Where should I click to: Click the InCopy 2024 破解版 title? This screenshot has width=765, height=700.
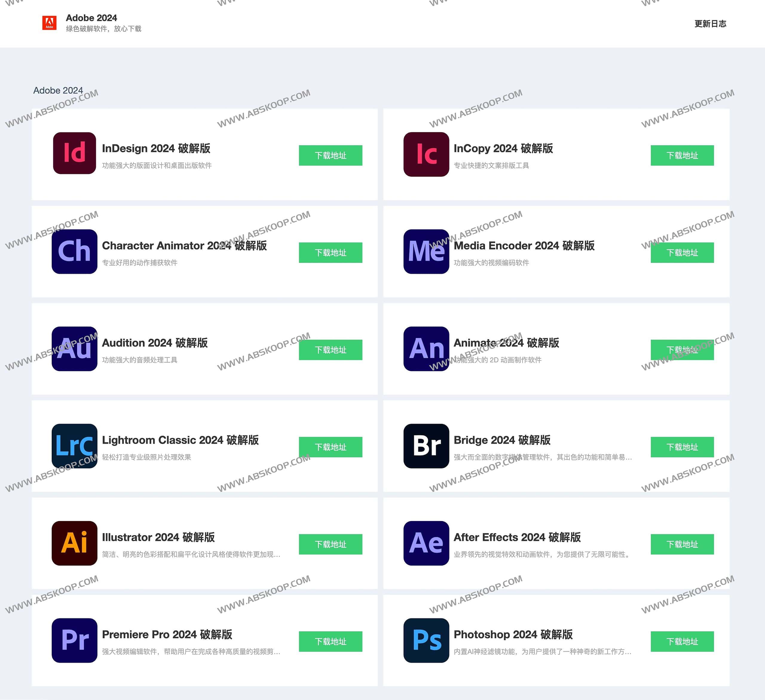tap(503, 148)
